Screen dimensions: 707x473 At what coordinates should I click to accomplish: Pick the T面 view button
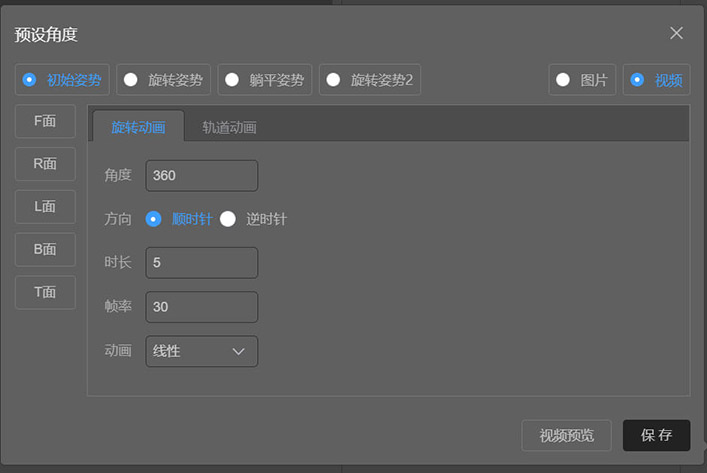click(45, 293)
